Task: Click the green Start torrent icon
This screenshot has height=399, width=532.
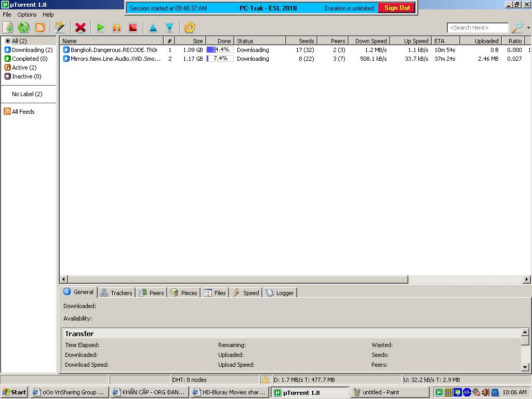Action: tap(100, 28)
